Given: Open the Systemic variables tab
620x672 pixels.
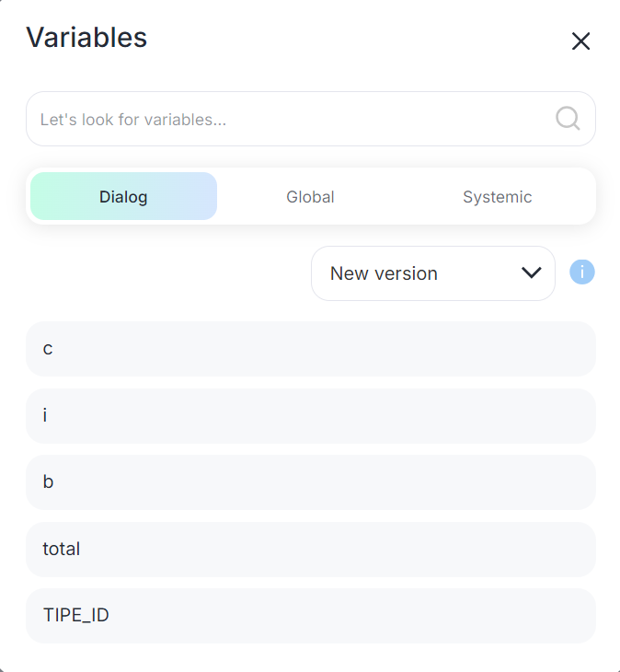Looking at the screenshot, I should [497, 197].
